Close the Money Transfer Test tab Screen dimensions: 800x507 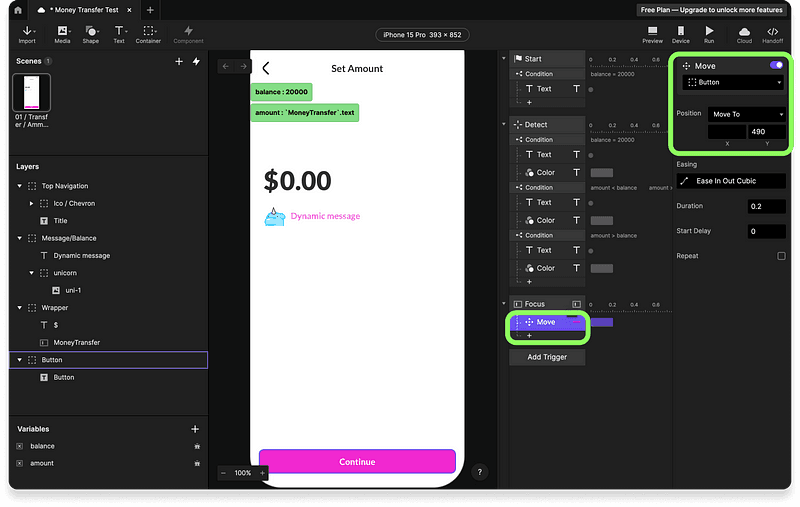130,10
